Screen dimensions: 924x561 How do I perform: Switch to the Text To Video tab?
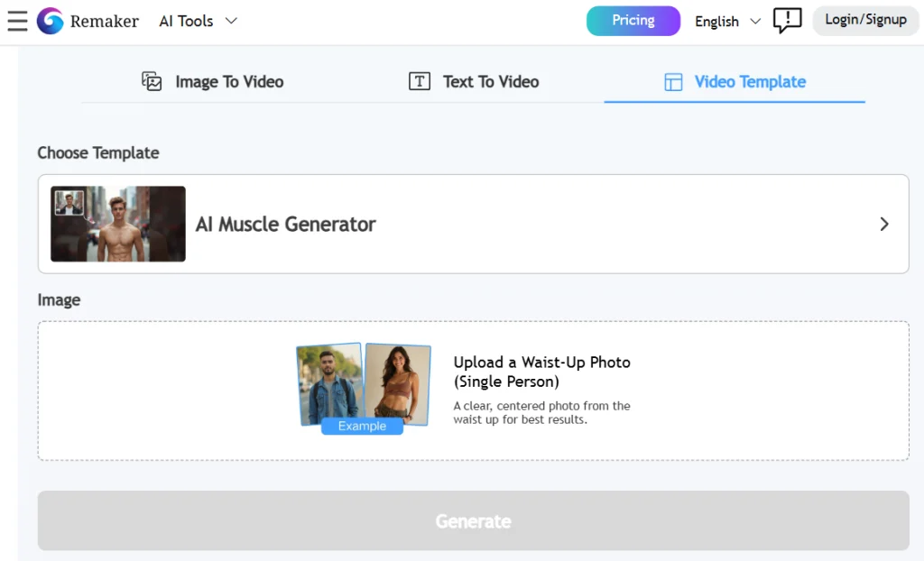point(491,82)
